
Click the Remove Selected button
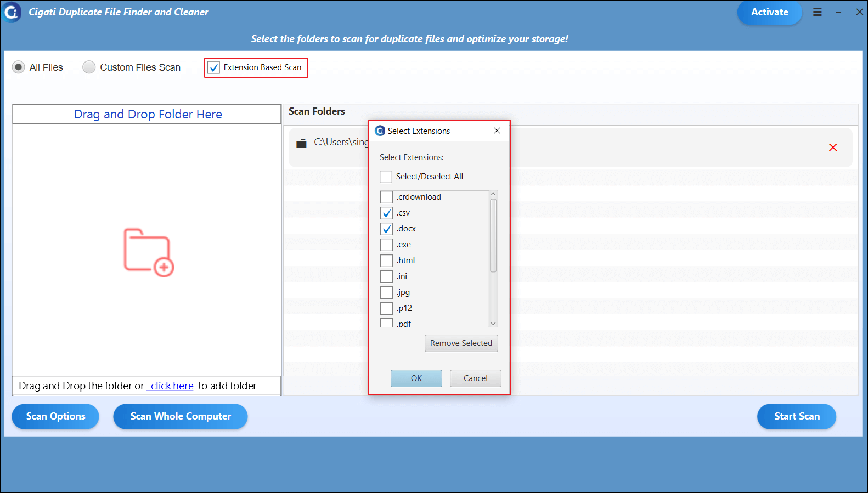(461, 343)
